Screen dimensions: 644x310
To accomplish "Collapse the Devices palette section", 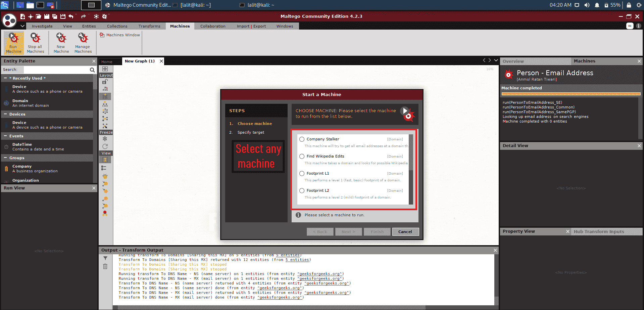I will pos(5,114).
